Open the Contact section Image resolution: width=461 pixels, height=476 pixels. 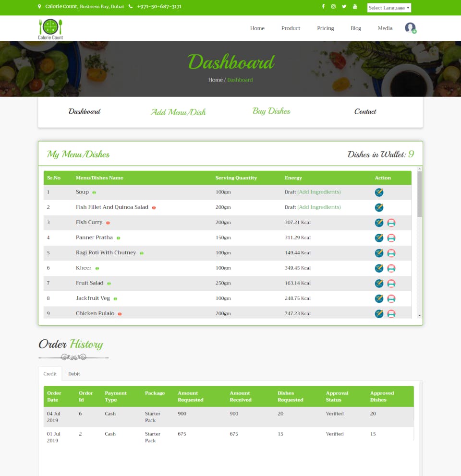[365, 111]
